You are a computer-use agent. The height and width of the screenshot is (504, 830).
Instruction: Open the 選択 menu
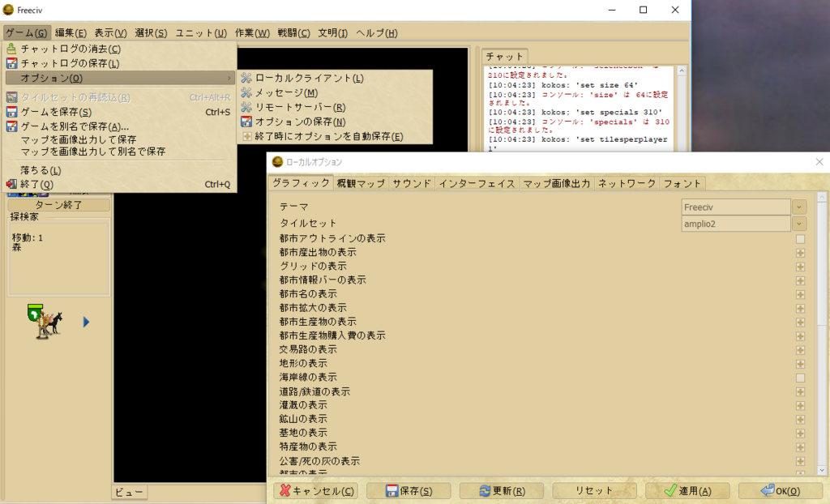click(x=151, y=33)
